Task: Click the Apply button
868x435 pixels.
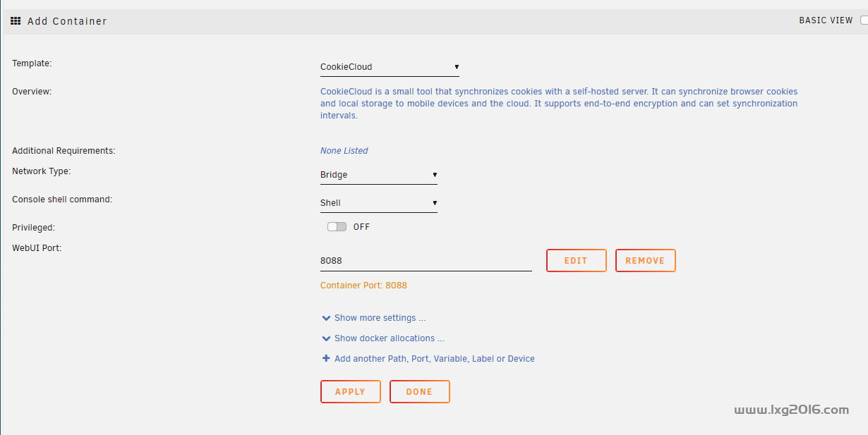Action: 350,392
